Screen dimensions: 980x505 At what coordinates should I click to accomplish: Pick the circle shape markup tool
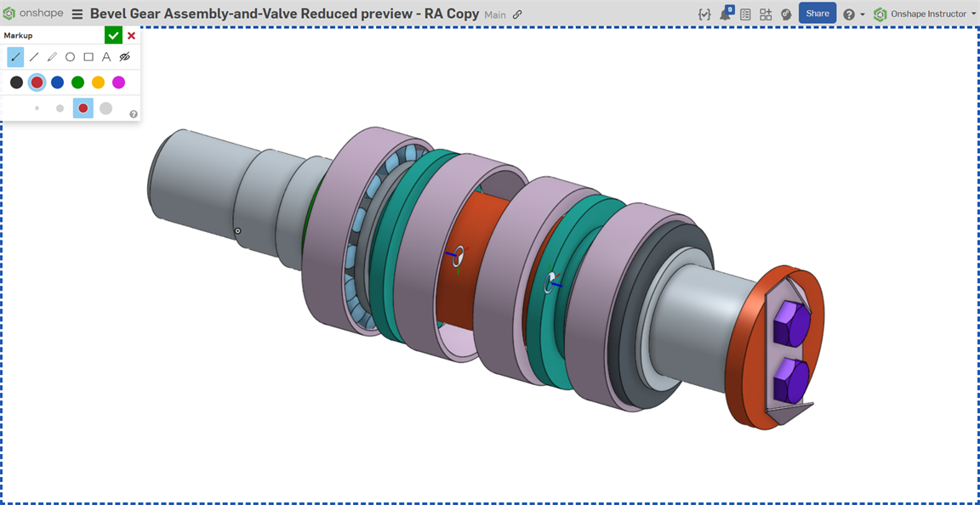(x=70, y=57)
